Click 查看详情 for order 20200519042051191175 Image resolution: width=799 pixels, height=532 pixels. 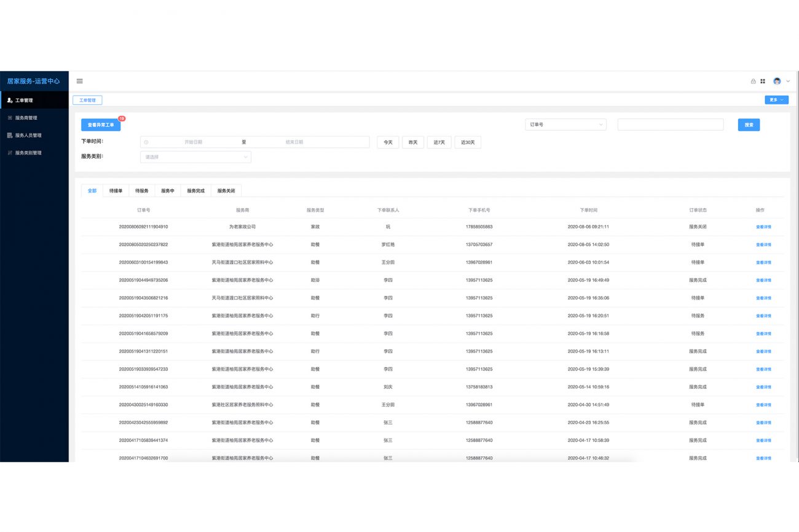pos(763,316)
